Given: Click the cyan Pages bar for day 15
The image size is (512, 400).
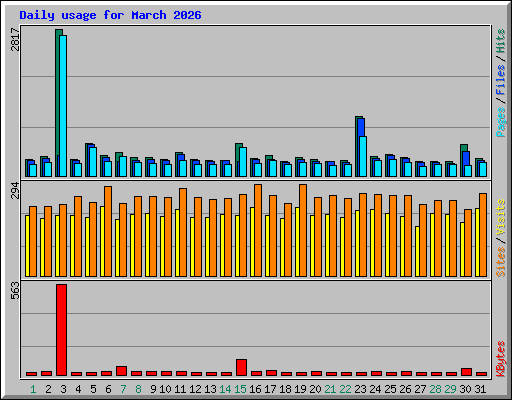Looking at the screenshot, I should point(243,162).
